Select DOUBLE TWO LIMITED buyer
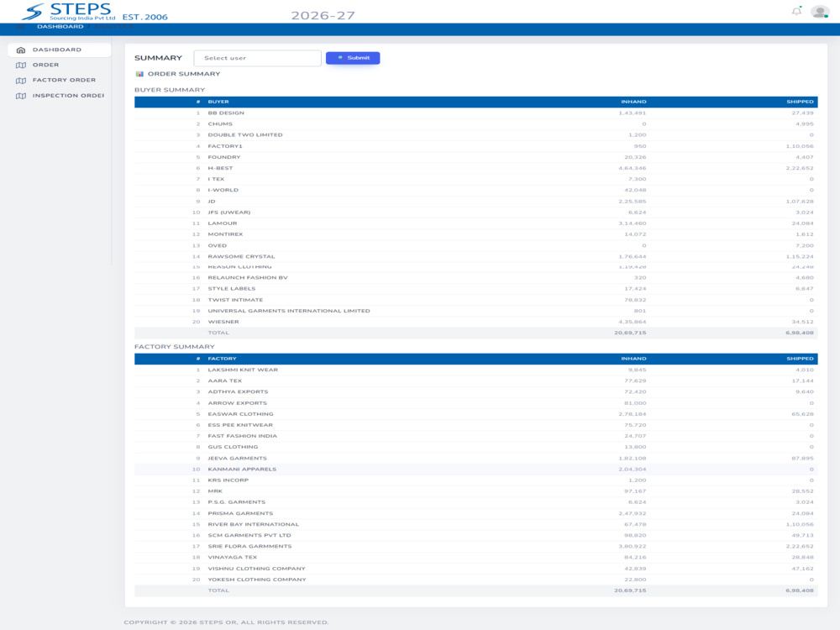The width and height of the screenshot is (840, 630). tap(475, 135)
